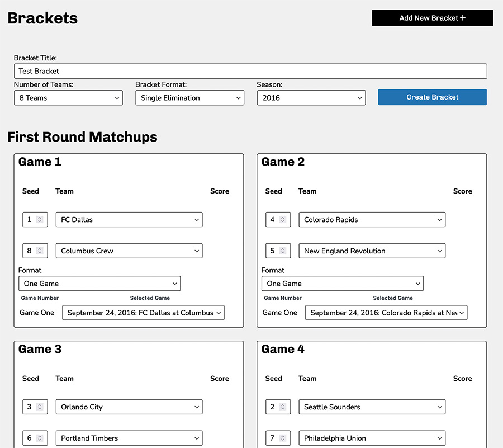
Task: Click the seed 5 stepper for New England
Action: 283,251
